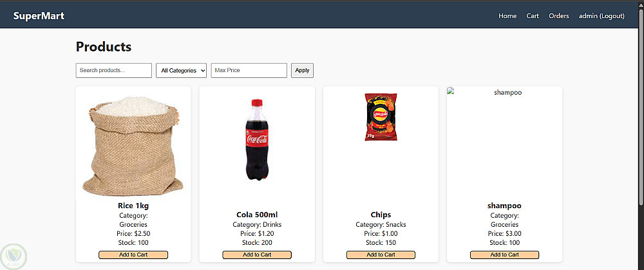
Task: Add Cola 500ml to cart
Action: [x=257, y=255]
